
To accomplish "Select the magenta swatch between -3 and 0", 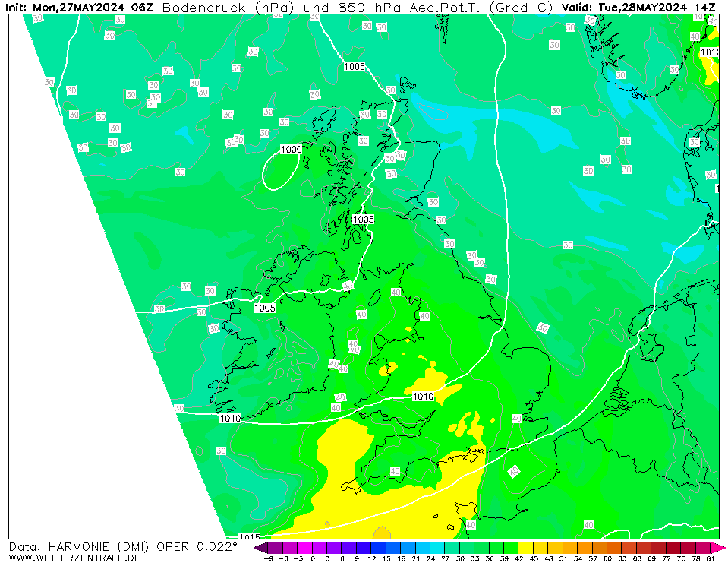I will pos(304,548).
